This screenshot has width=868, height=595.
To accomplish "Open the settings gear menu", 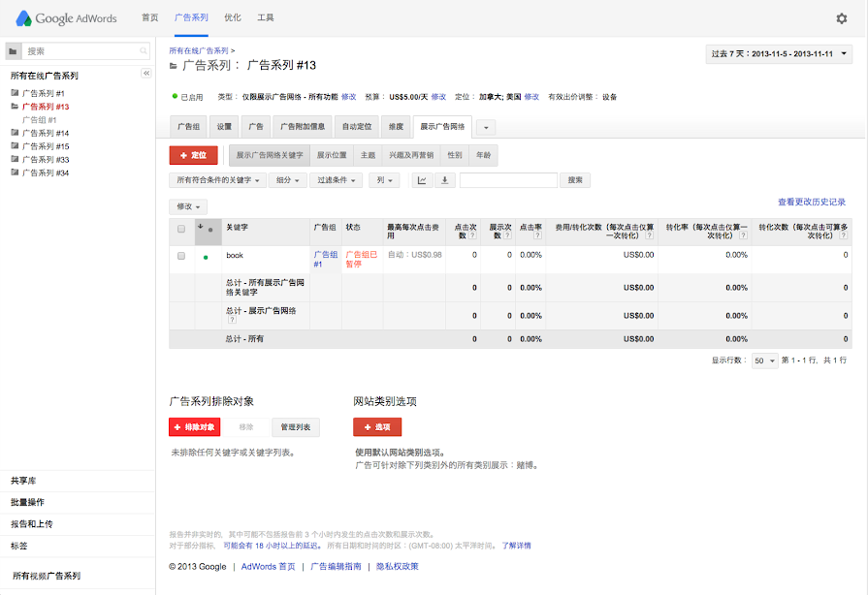I will [841, 18].
